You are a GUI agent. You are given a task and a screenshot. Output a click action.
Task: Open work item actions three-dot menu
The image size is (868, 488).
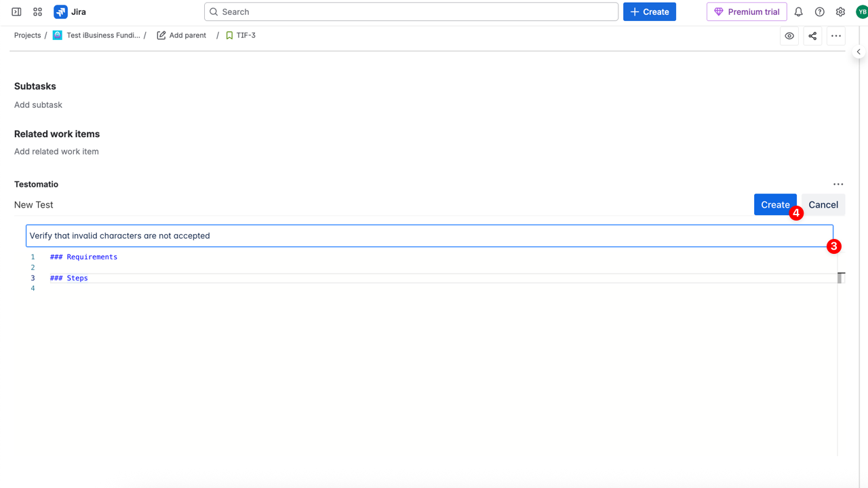tap(835, 36)
